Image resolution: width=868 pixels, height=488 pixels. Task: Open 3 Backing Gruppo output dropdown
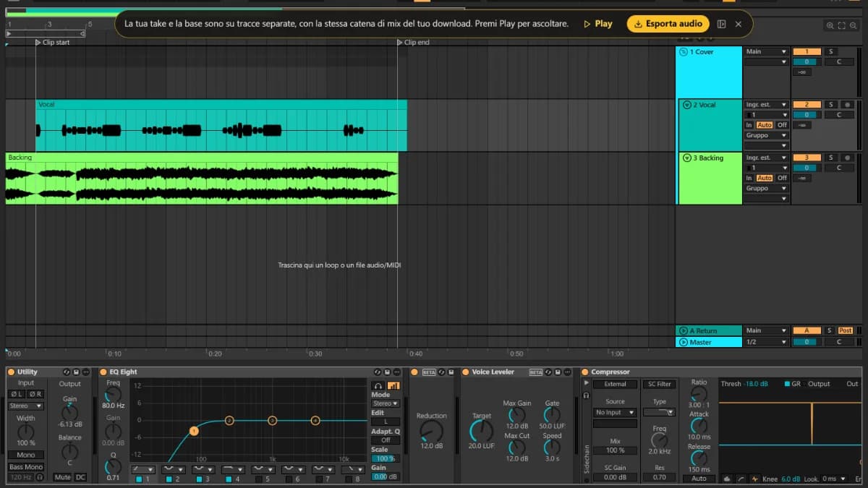[766, 188]
